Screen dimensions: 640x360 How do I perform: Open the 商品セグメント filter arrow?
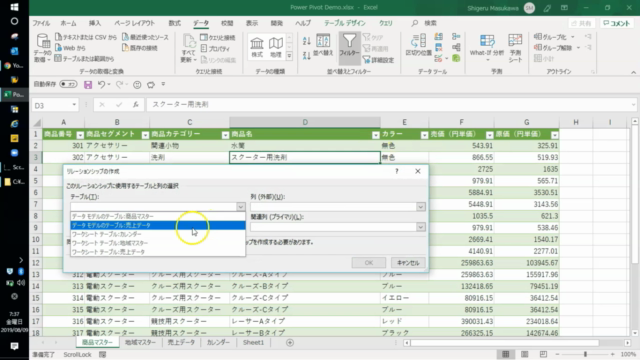click(145, 135)
